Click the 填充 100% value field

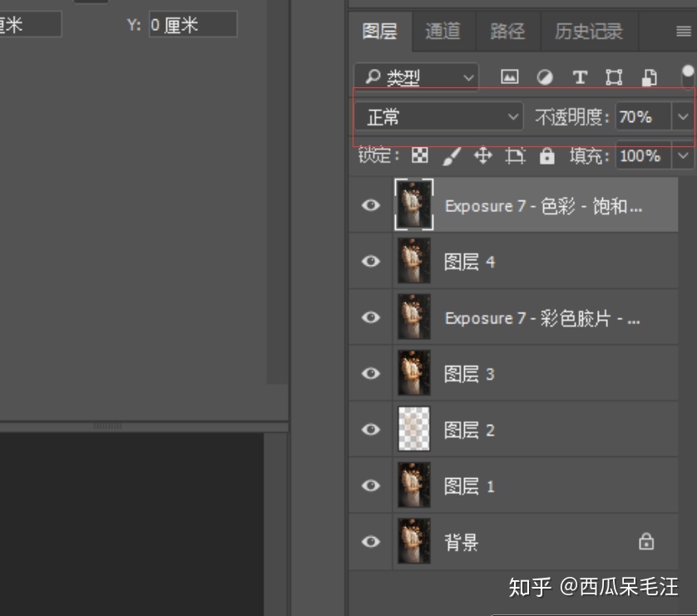click(x=643, y=155)
